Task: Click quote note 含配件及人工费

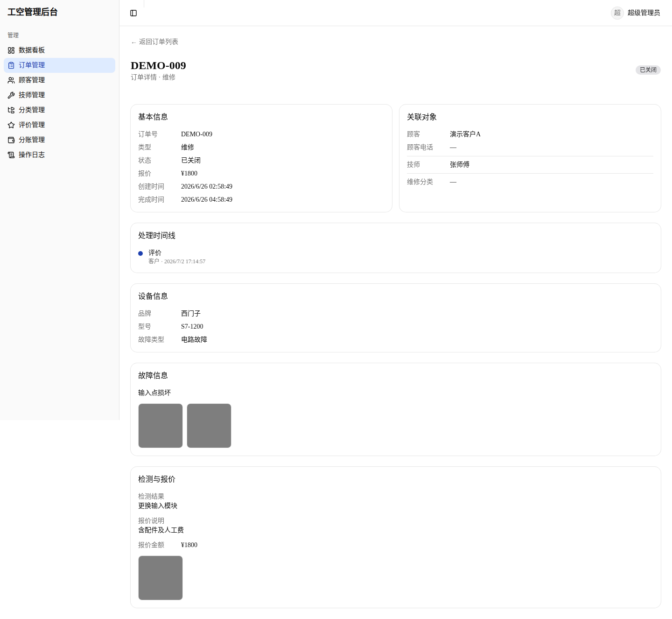Action: [161, 530]
